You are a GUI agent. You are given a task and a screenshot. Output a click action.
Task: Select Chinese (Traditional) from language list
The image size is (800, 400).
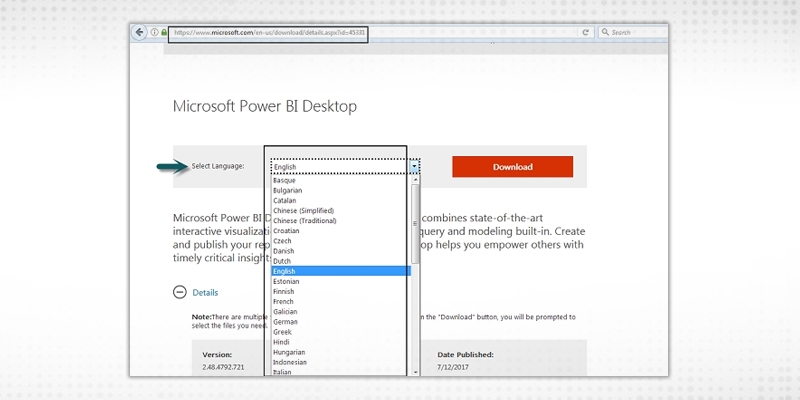click(341, 220)
